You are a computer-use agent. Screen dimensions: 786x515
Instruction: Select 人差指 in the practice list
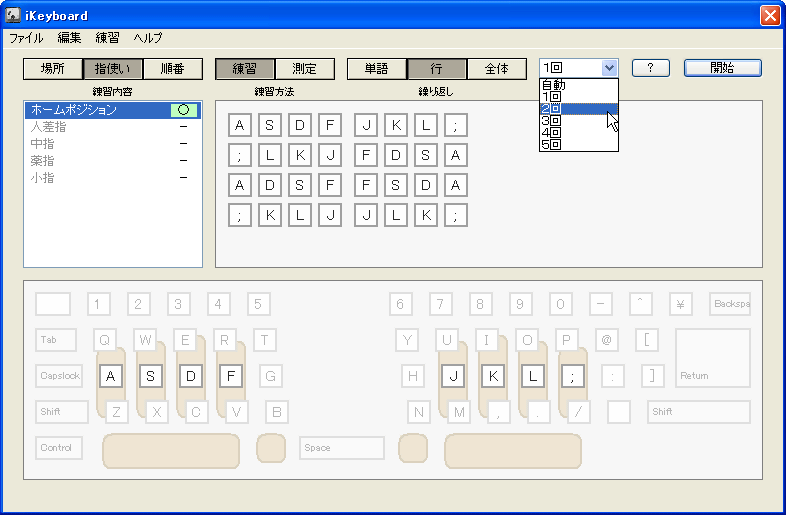113,127
